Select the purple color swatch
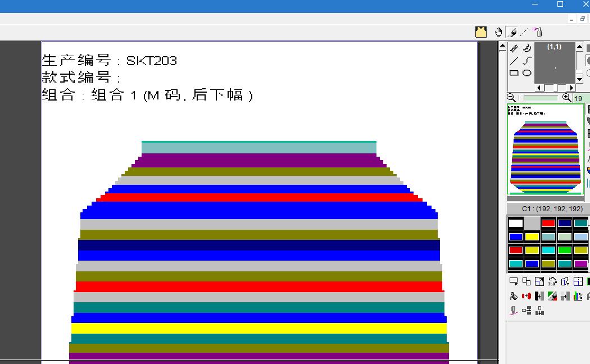Viewport: 590px width, 364px height. [x=580, y=263]
